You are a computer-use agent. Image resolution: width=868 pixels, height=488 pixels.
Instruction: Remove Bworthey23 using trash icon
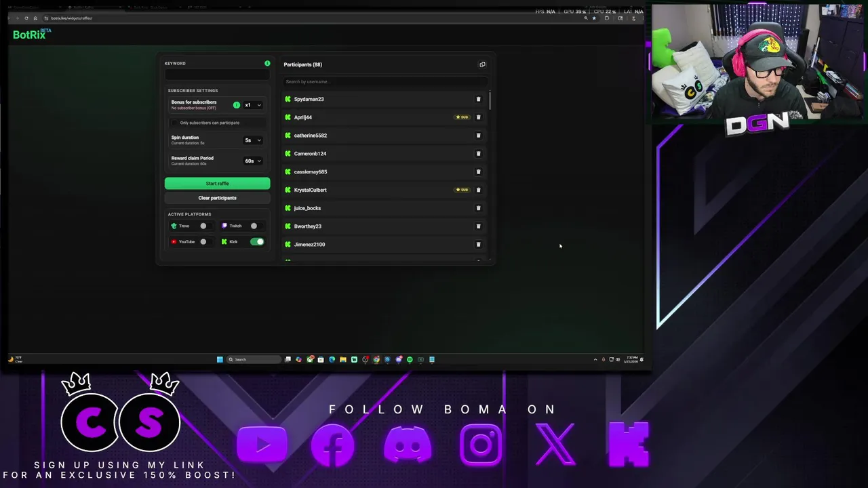point(478,226)
